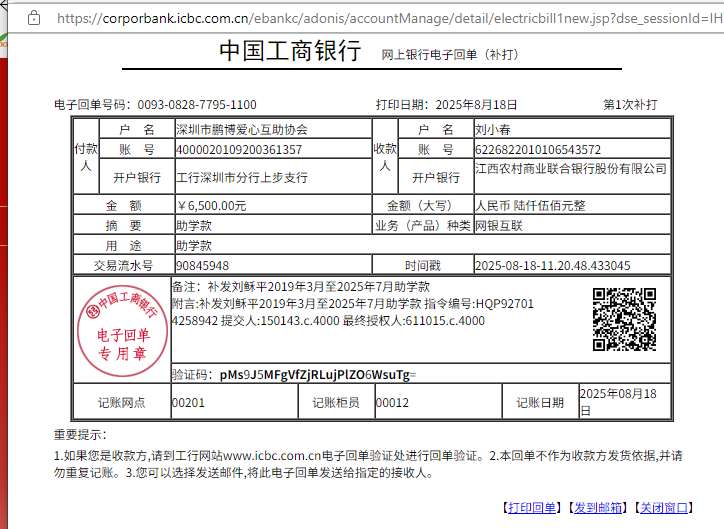Click the 第1次补打 text
The height and width of the screenshot is (529, 724).
click(x=630, y=105)
